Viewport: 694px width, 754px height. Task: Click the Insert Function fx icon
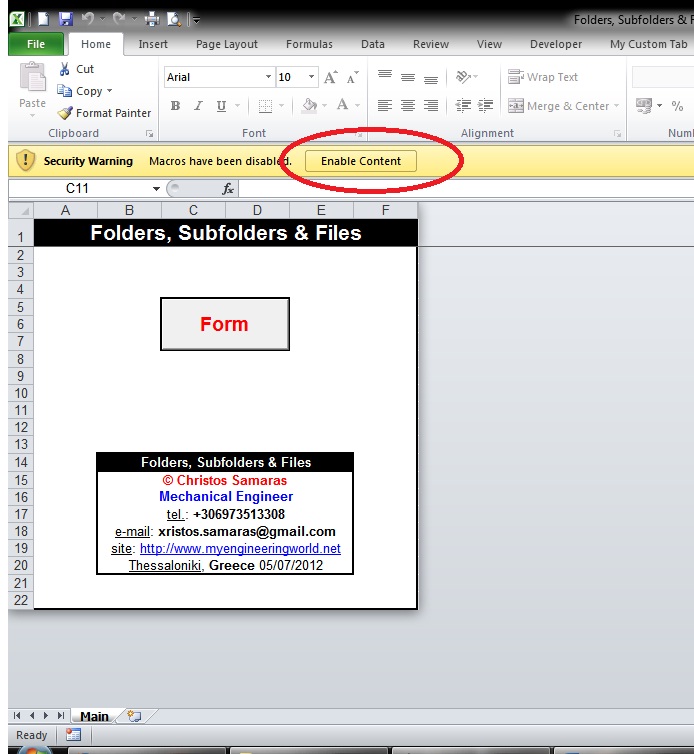[227, 188]
